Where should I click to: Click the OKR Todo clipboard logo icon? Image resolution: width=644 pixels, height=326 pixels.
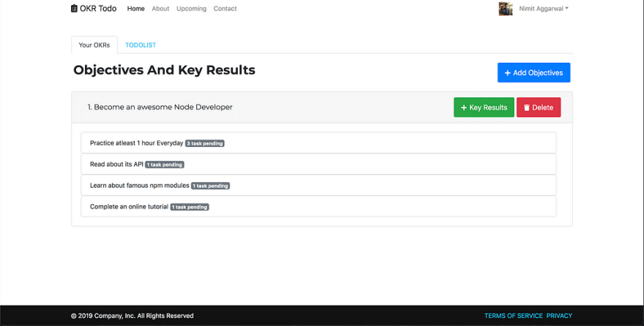[x=74, y=8]
